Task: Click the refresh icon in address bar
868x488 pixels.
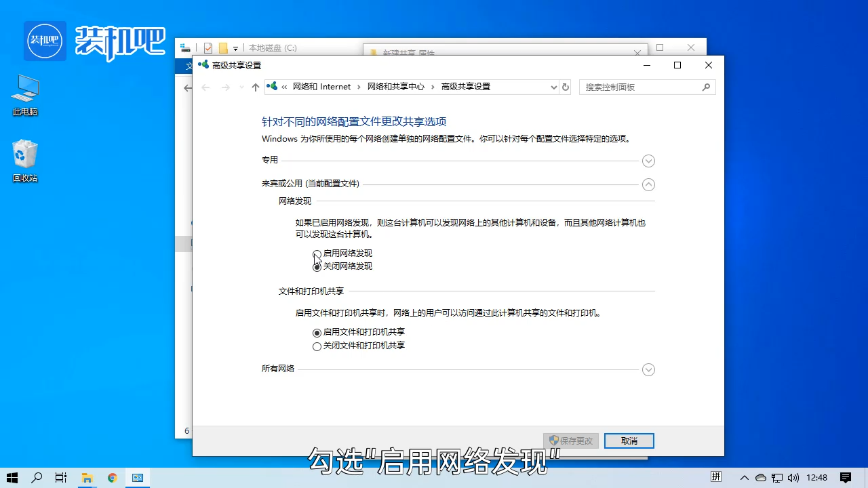Action: [x=566, y=87]
